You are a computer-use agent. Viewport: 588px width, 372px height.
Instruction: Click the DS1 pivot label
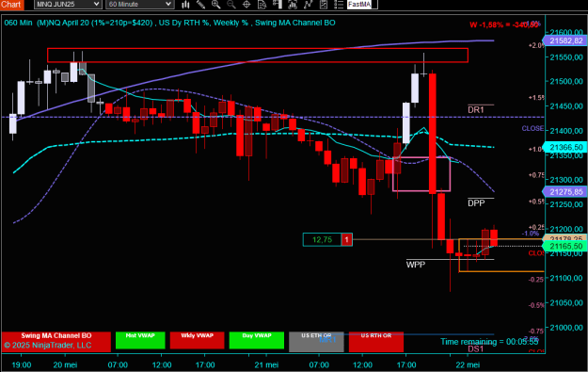[476, 349]
